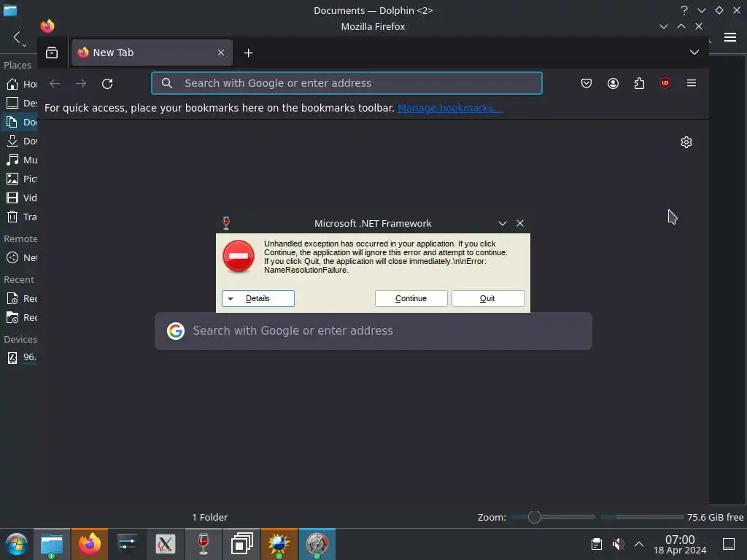Screen dimensions: 747x560
Task: Open second Recent entry with folder icon
Action: (21, 318)
